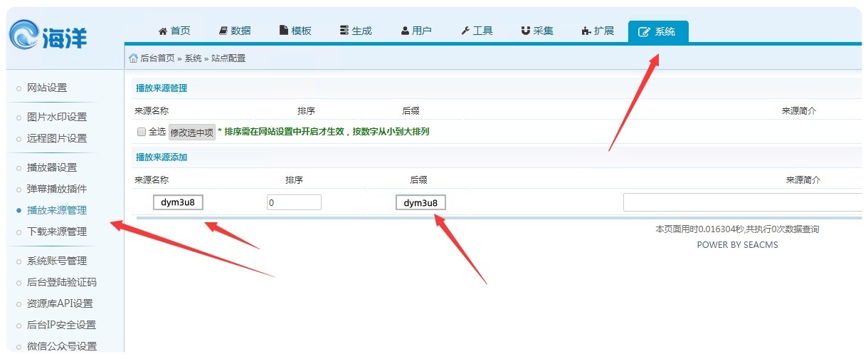Open the 数据 data tab

[x=235, y=31]
